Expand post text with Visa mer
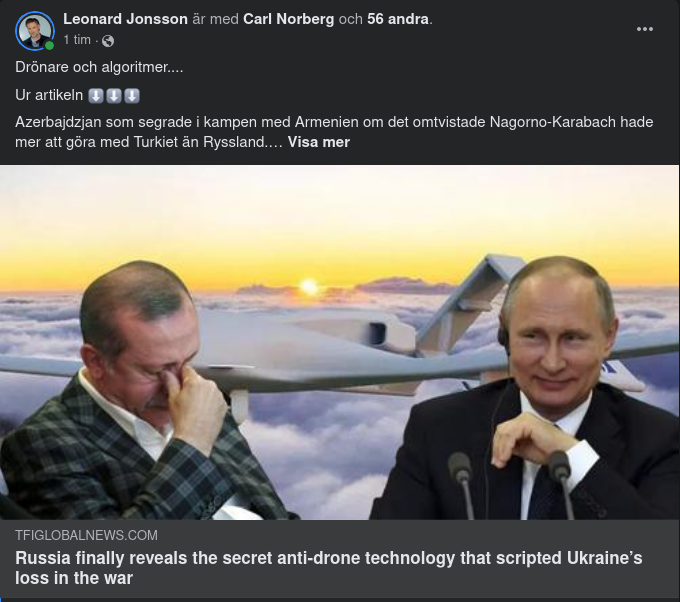 coord(318,142)
